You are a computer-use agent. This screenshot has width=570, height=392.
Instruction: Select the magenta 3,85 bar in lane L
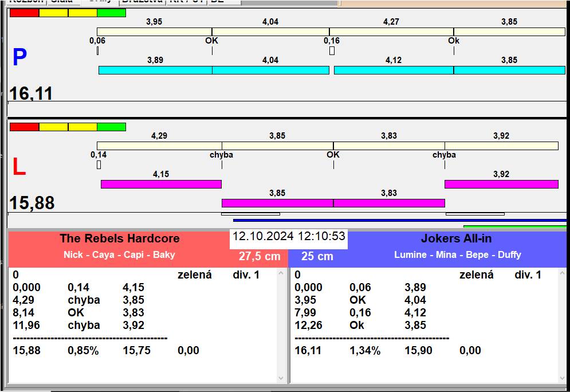278,203
